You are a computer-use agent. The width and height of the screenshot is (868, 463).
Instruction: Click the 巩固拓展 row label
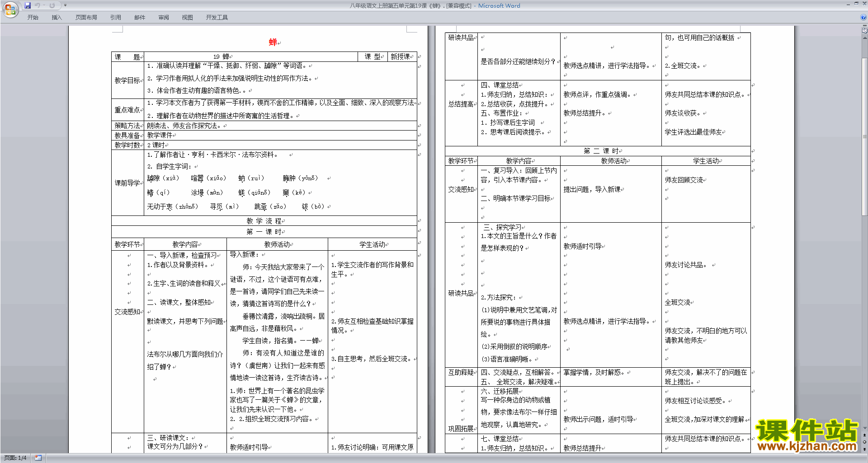[461, 429]
